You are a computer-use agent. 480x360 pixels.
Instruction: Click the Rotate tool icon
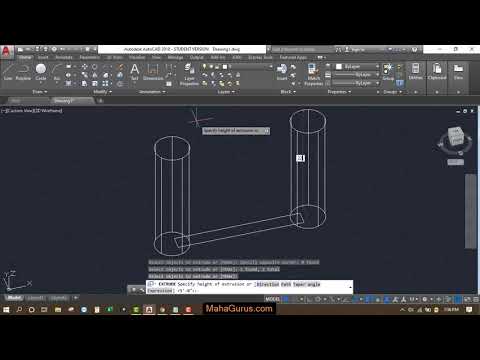[x=95, y=67]
